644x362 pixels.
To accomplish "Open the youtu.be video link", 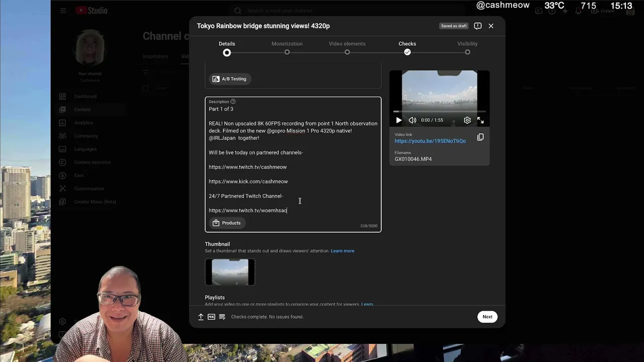I will (x=430, y=141).
